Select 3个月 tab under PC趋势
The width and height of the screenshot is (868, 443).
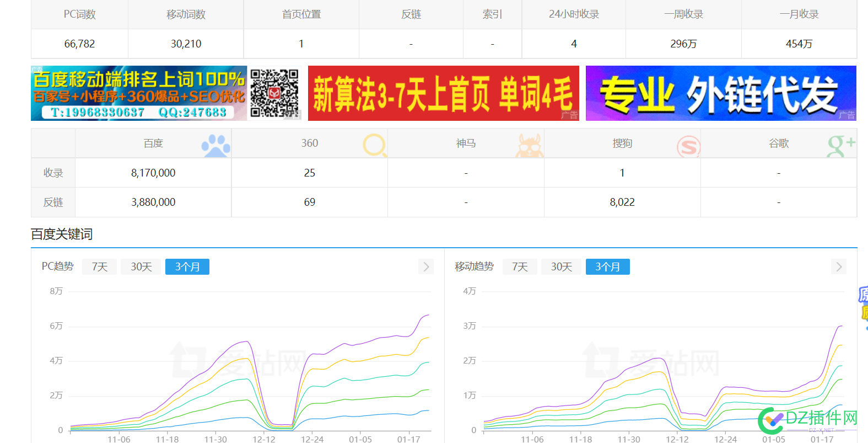187,267
